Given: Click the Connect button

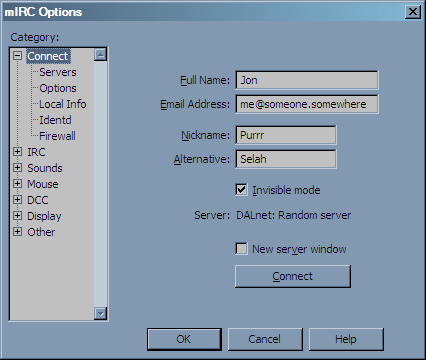Looking at the screenshot, I should 293,276.
